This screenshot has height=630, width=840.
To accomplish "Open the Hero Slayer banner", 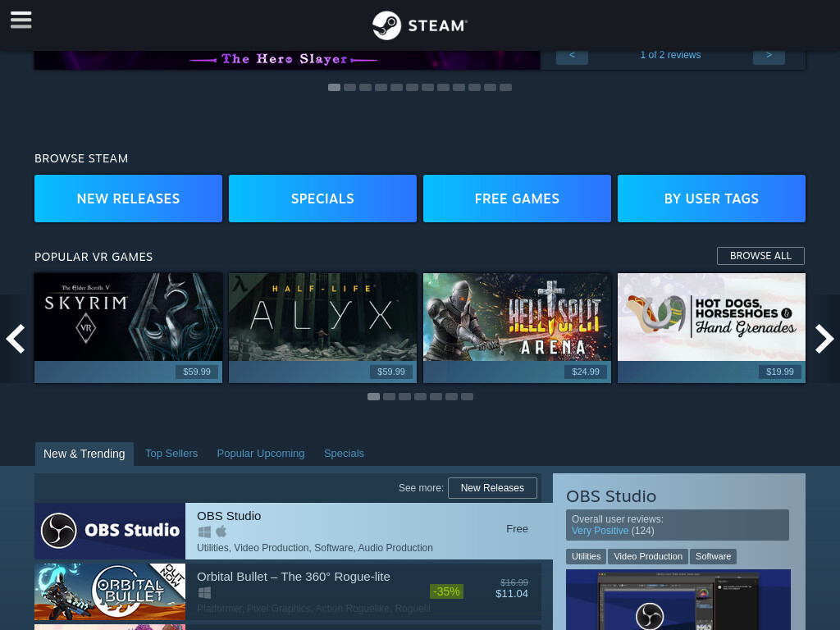I will coord(287,60).
